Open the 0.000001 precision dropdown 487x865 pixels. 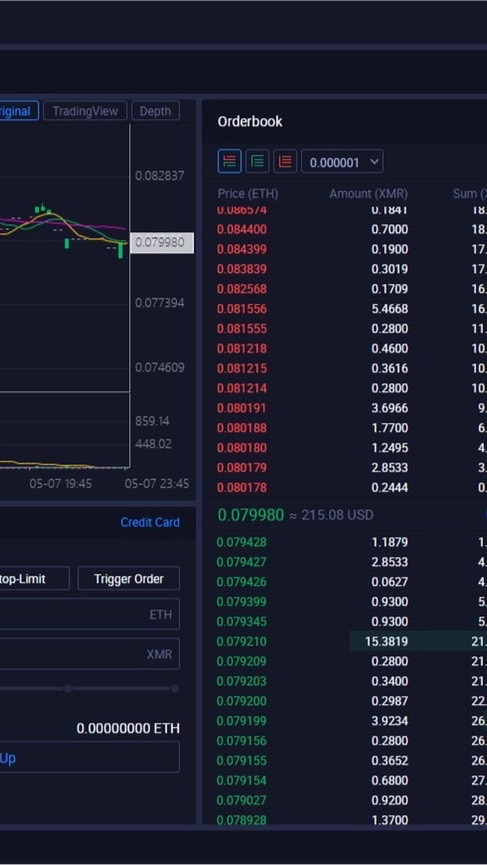click(x=342, y=162)
